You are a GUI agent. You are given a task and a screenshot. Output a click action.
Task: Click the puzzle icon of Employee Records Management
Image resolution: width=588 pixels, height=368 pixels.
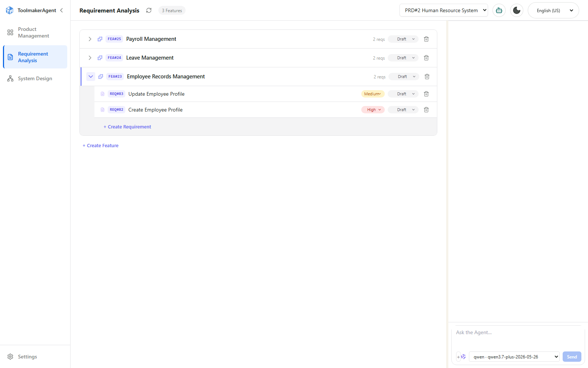pos(101,77)
